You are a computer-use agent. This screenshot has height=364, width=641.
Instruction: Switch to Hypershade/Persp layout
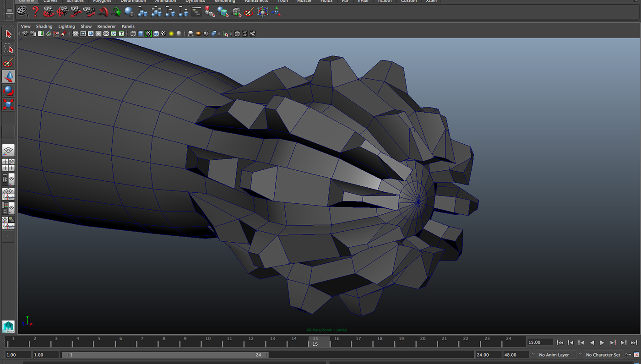[x=8, y=208]
